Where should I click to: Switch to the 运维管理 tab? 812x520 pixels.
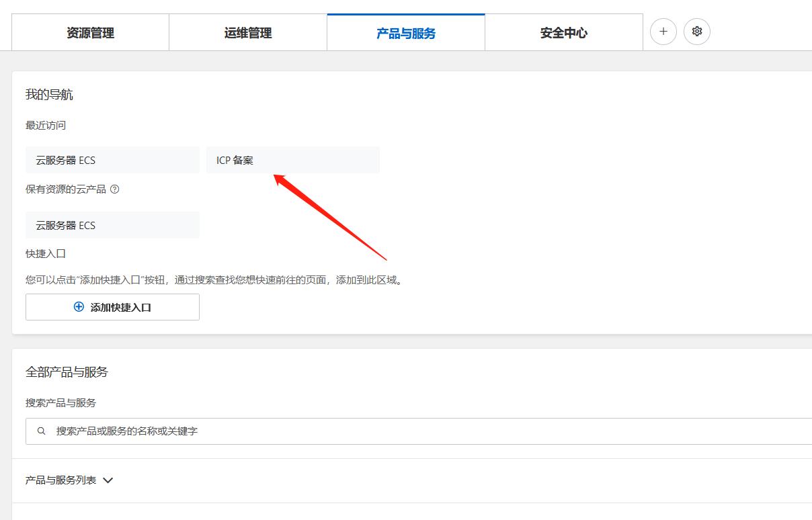(x=248, y=32)
